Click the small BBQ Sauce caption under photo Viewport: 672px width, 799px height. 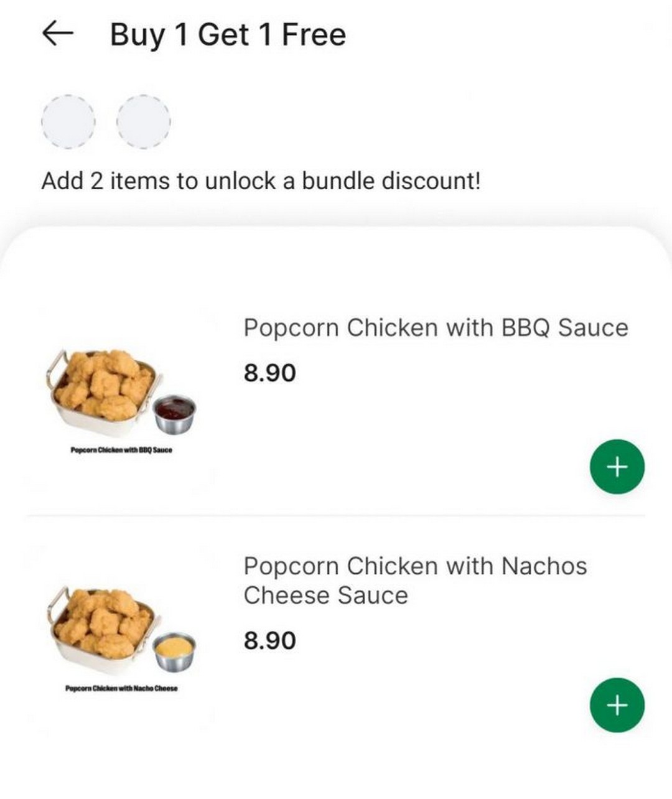tap(122, 450)
